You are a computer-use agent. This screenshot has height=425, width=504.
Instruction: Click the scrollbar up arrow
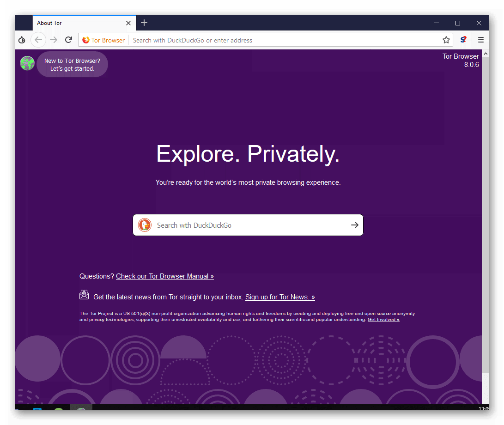tap(486, 54)
